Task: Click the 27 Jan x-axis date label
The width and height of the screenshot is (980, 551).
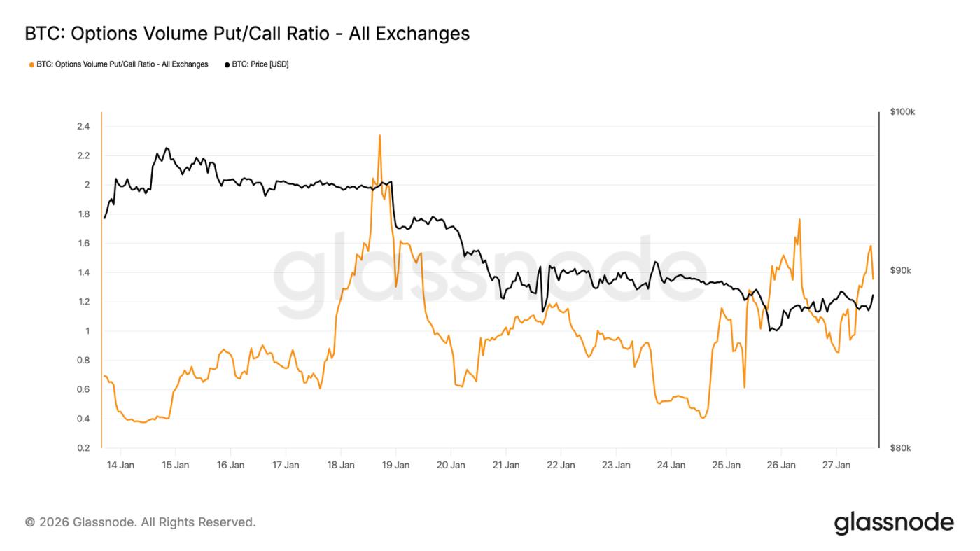Action: (836, 465)
